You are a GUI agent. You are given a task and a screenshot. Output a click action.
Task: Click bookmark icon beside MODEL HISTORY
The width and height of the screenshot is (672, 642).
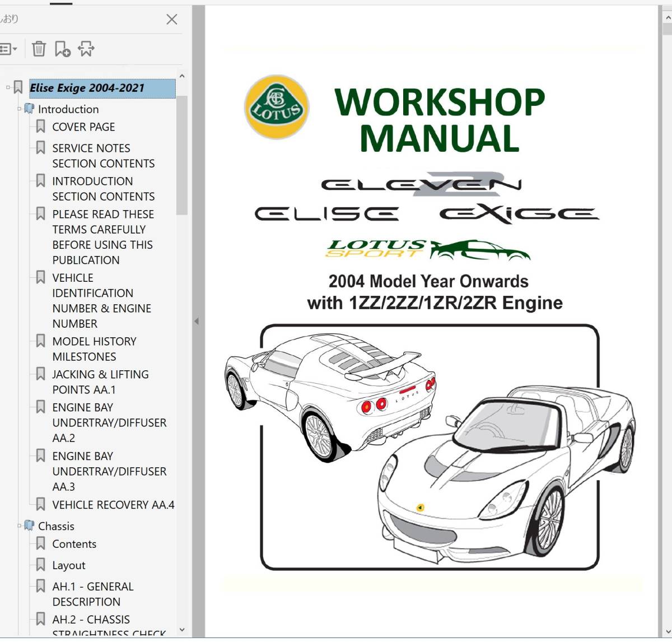(x=40, y=341)
